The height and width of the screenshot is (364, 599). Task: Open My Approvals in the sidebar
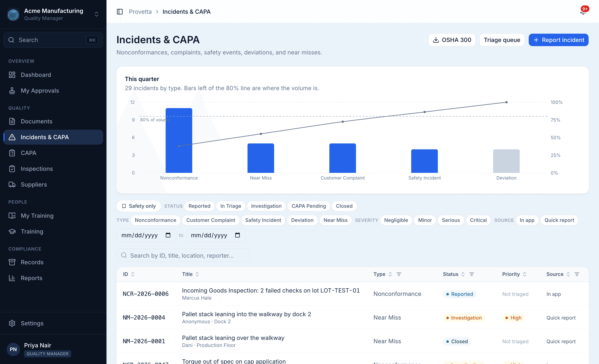click(53, 91)
